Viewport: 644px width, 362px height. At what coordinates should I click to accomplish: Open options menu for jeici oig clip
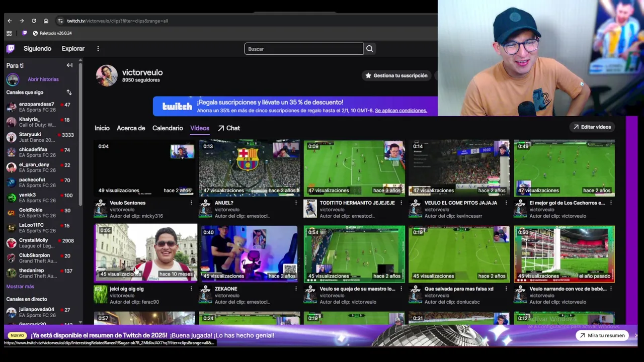pyautogui.click(x=191, y=289)
